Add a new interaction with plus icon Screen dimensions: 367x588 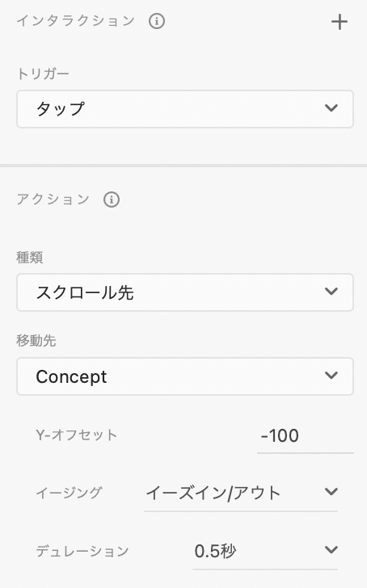click(x=340, y=22)
